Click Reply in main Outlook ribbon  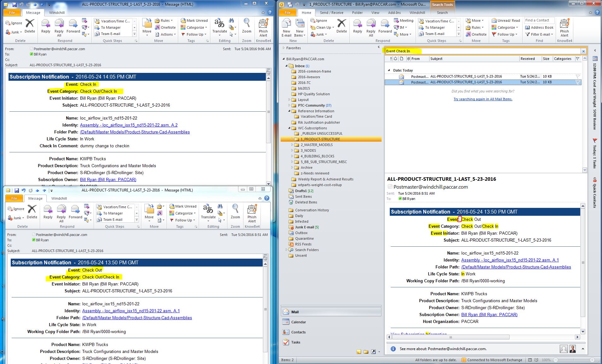pos(358,26)
